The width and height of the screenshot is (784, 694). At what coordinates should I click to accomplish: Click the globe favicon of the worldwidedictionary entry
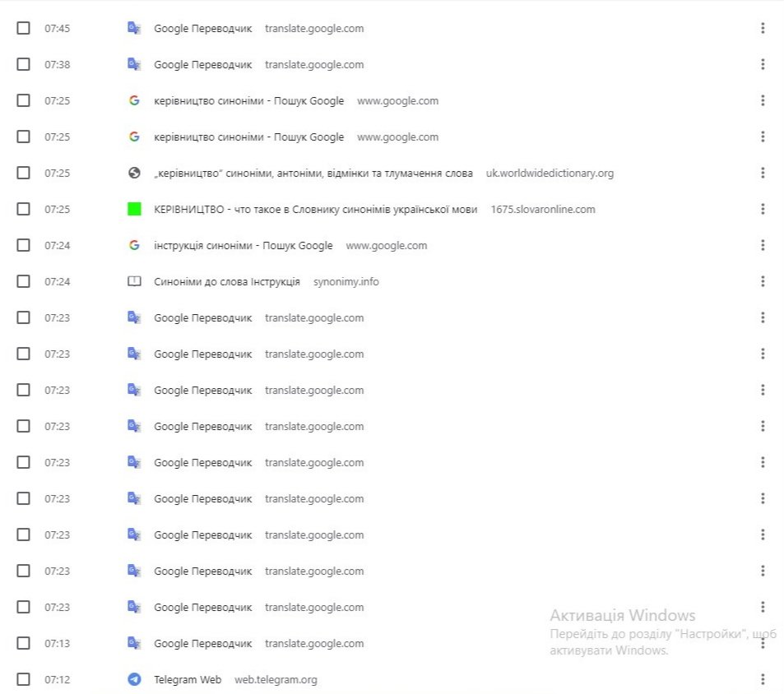134,173
